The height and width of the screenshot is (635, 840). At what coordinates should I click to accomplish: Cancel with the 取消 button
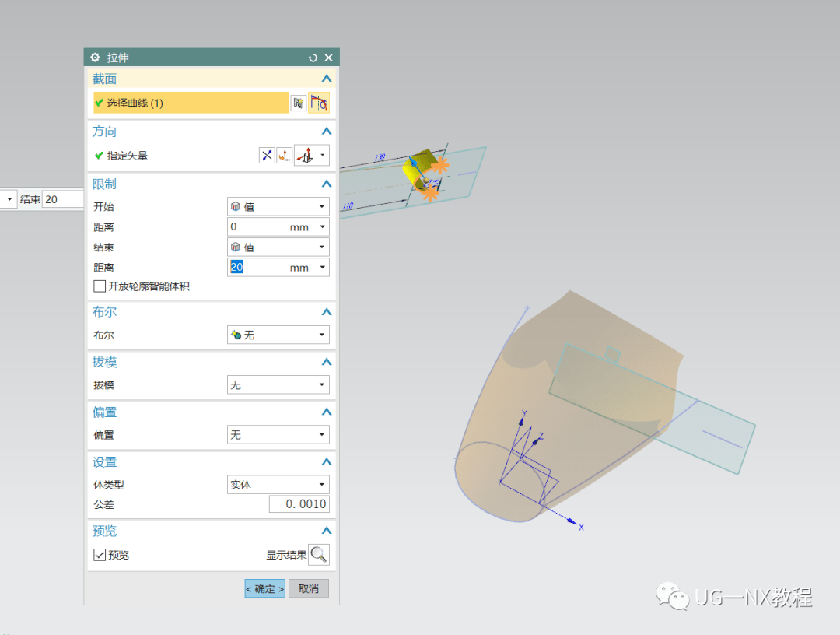[x=309, y=588]
